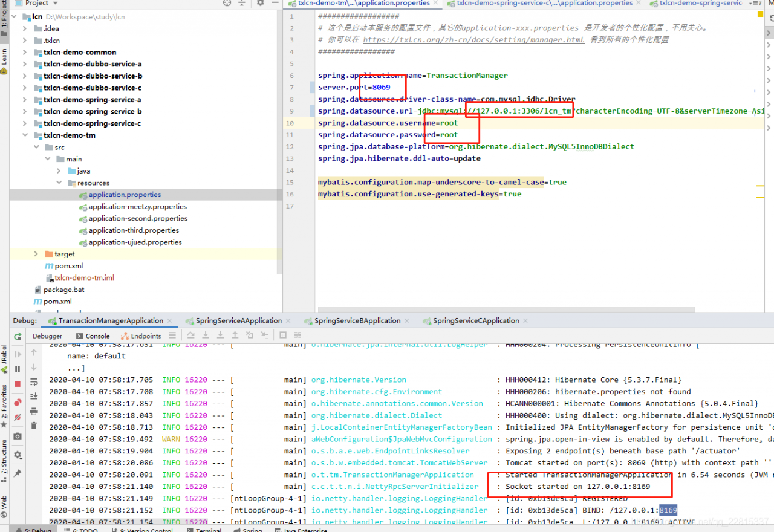
Task: Stop the running debug process
Action: click(18, 384)
